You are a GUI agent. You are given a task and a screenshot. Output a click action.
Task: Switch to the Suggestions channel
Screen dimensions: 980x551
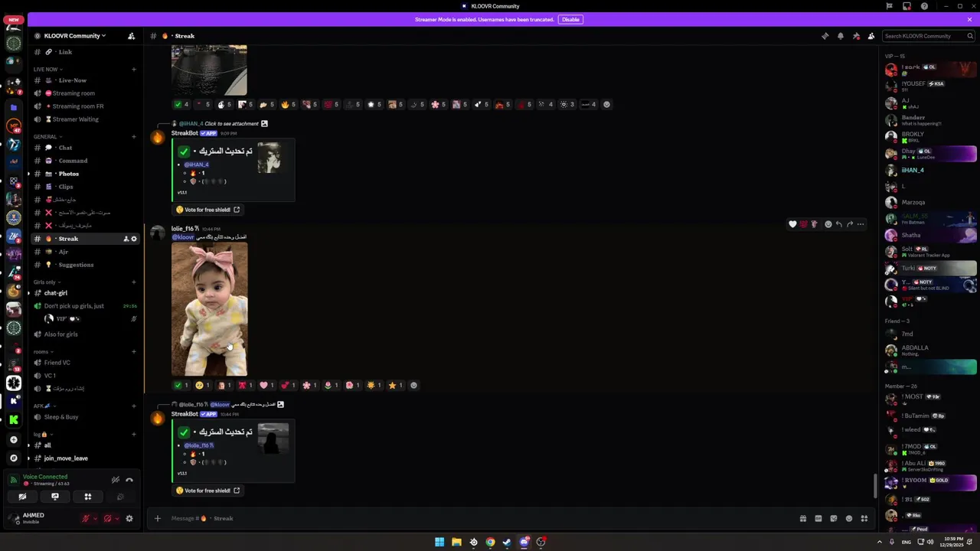(x=84, y=265)
